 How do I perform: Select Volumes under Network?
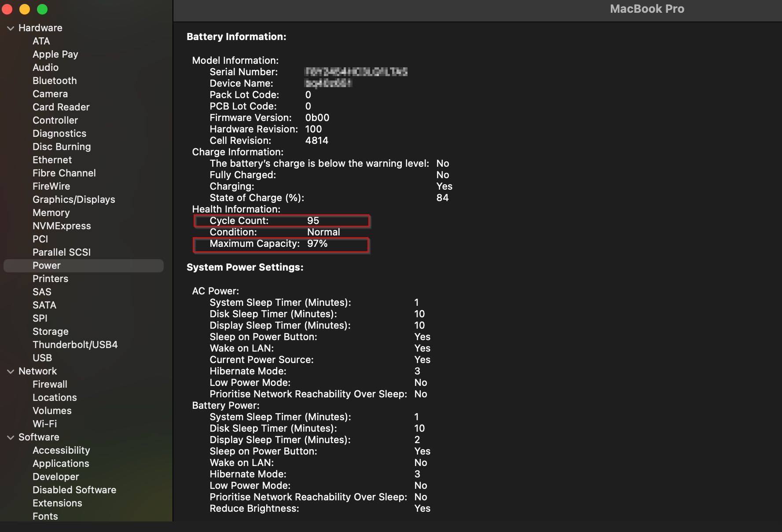pos(52,411)
